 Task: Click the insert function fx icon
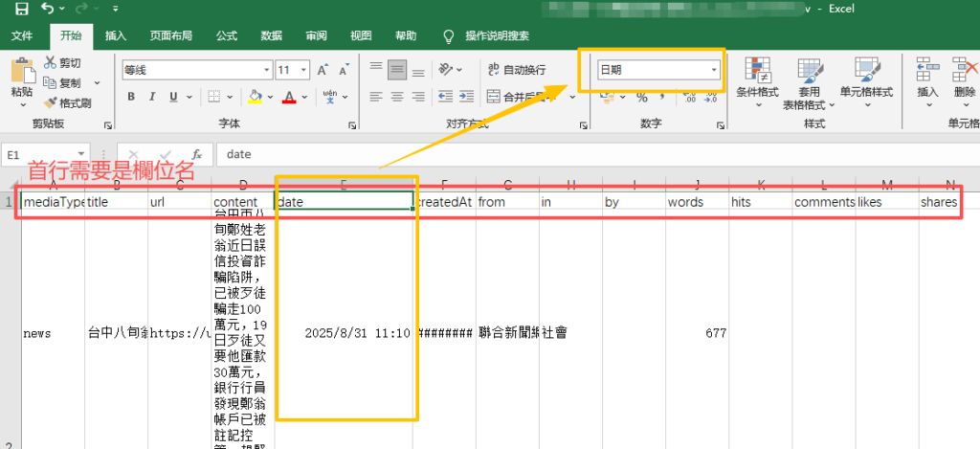[196, 154]
